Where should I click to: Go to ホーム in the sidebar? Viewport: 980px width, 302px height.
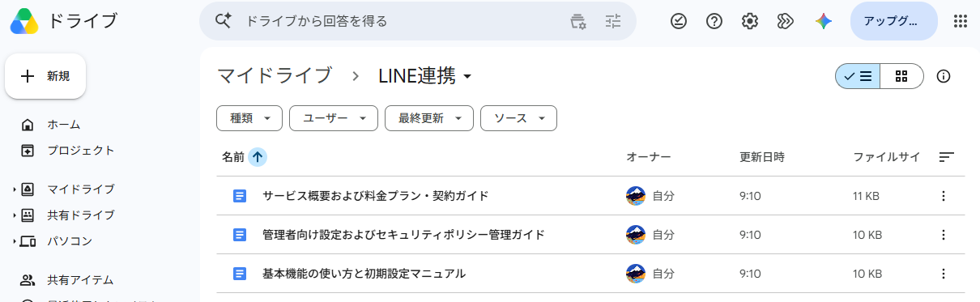(63, 125)
